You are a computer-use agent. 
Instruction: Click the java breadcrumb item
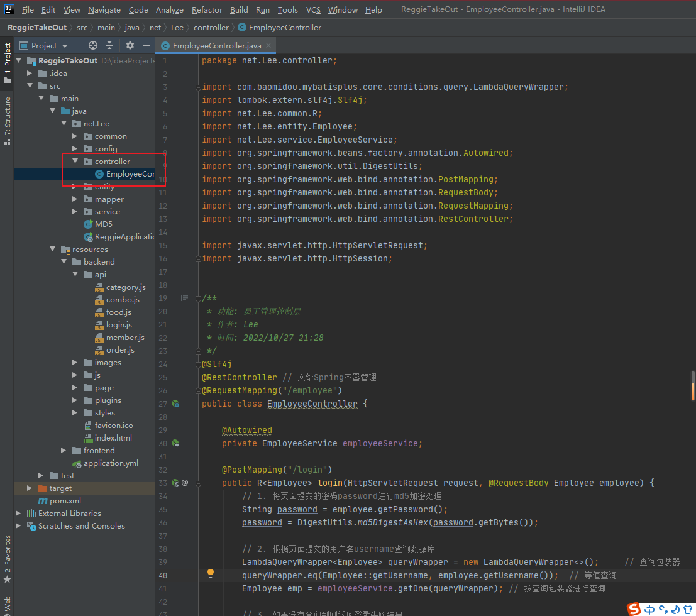pos(132,28)
